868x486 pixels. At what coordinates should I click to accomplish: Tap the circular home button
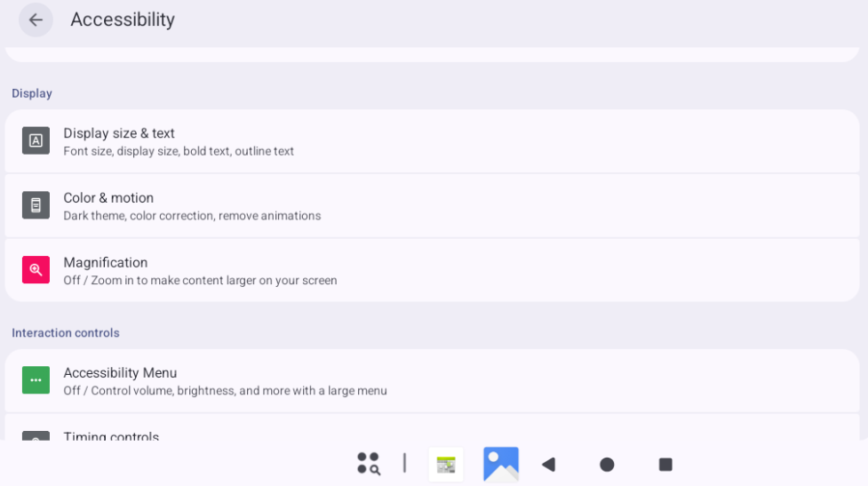(x=607, y=465)
